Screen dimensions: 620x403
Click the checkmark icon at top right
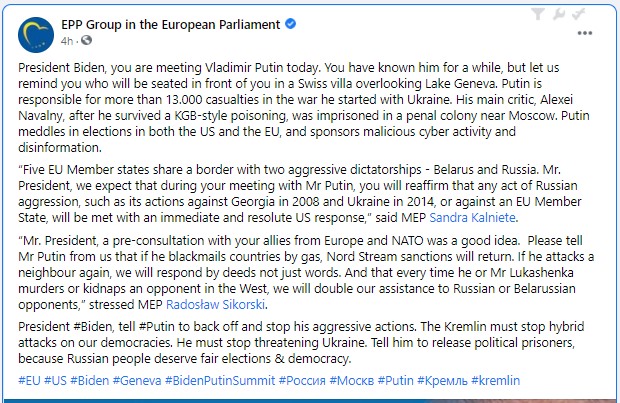pyautogui.click(x=578, y=14)
